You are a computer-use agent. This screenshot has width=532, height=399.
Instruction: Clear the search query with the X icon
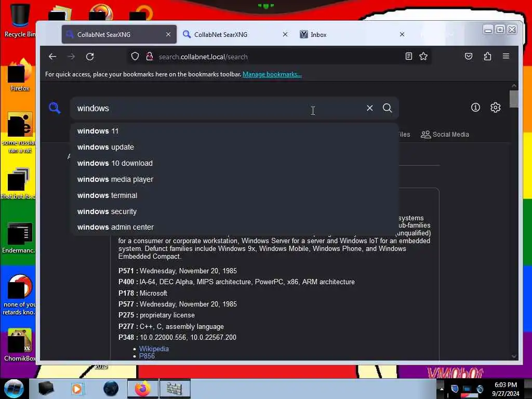point(370,108)
